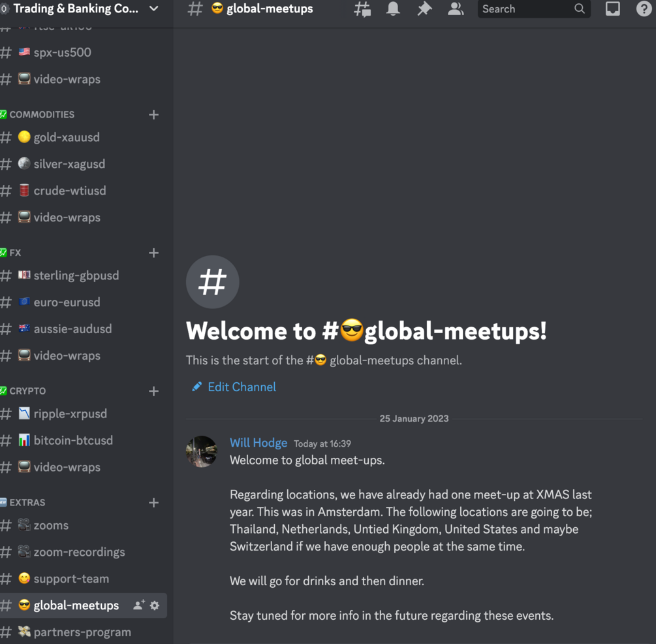This screenshot has width=656, height=644.
Task: Expand the Trading & Banking server dropdown
Action: [x=154, y=9]
